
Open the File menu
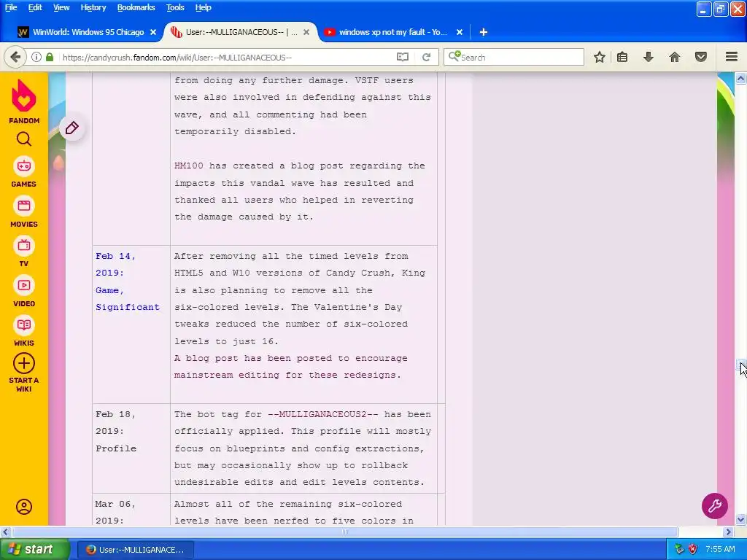click(x=11, y=7)
